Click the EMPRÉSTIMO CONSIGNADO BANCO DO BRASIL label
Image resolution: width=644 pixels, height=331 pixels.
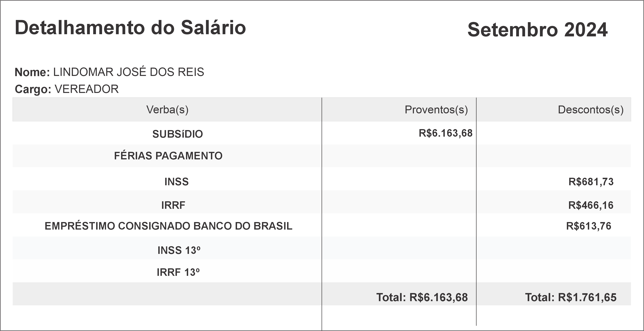(x=168, y=226)
